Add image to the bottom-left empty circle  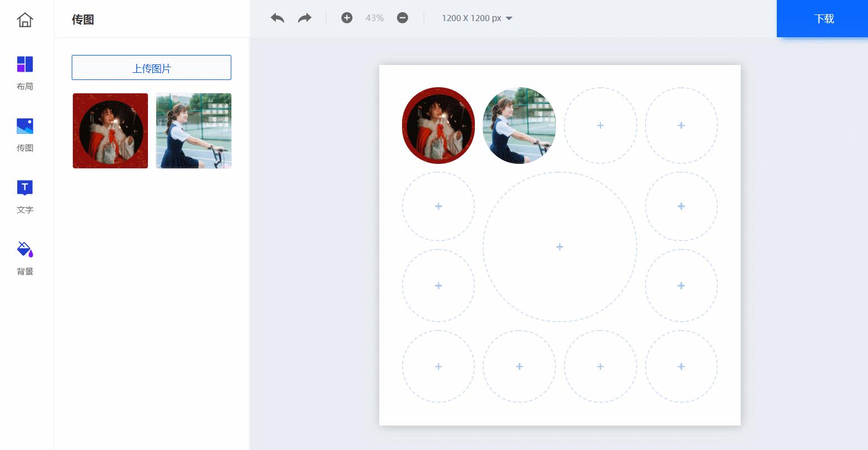coord(438,367)
